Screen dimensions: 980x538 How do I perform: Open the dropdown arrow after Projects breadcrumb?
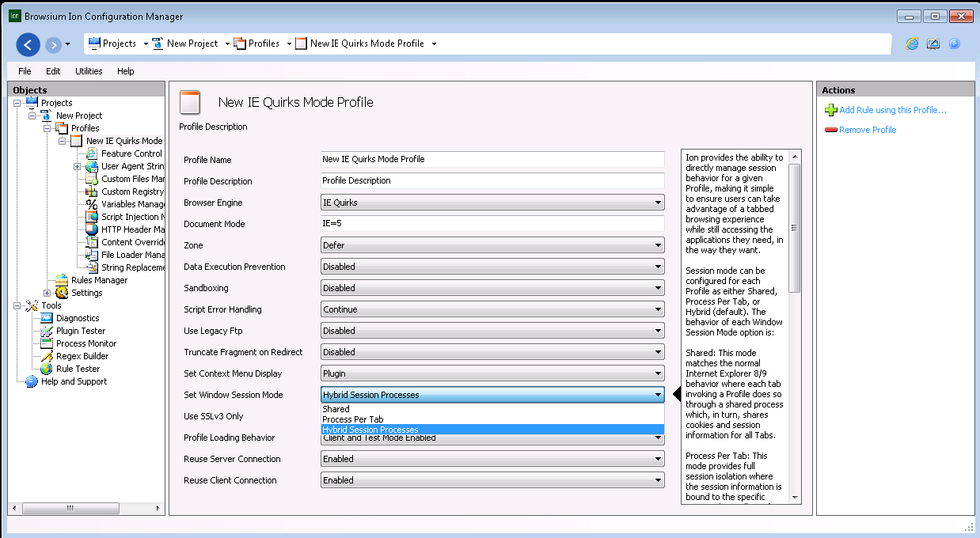tap(144, 44)
